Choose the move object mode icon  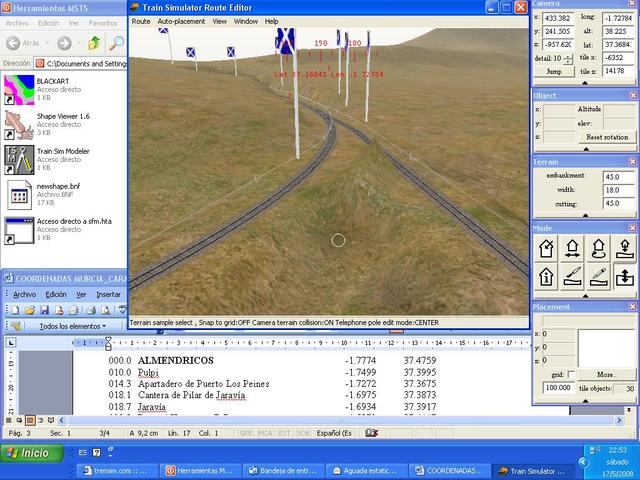point(573,248)
